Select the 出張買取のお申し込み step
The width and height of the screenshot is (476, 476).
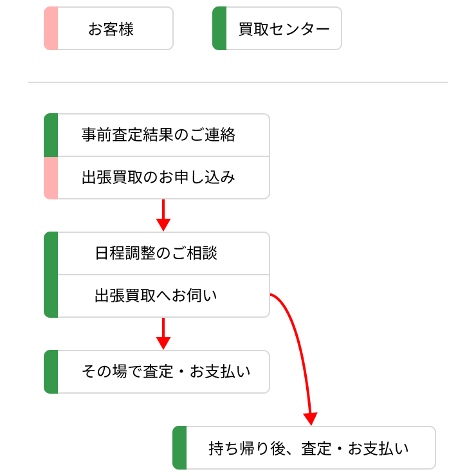pos(159,178)
